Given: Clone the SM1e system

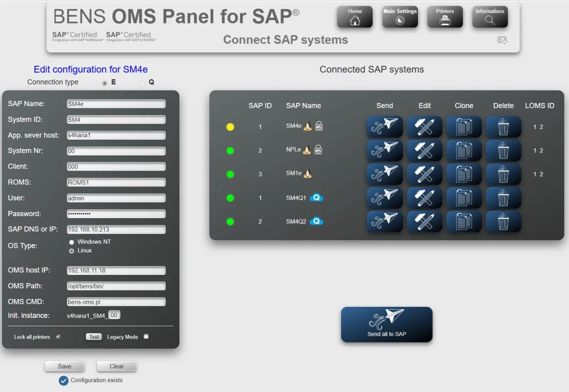Looking at the screenshot, I should [x=464, y=174].
